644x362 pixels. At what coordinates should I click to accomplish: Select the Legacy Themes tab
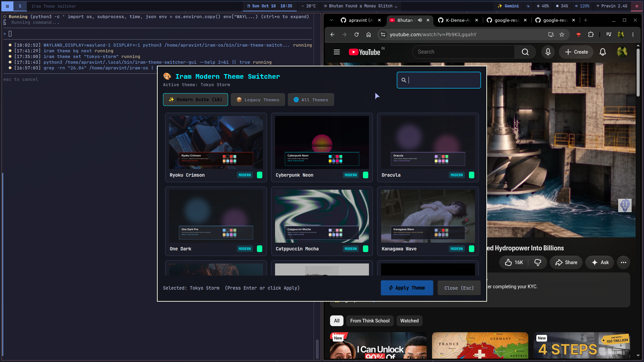coord(258,100)
